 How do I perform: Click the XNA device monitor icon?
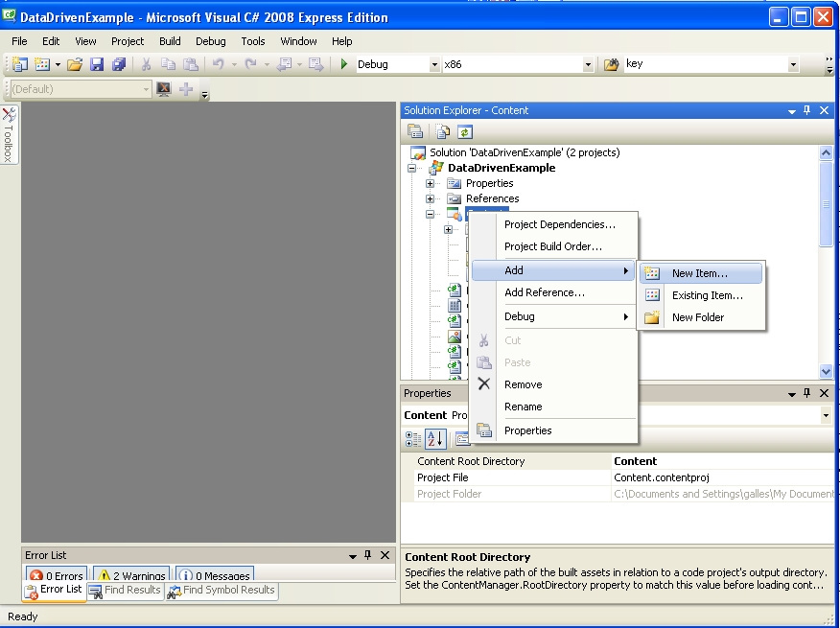pyautogui.click(x=164, y=89)
